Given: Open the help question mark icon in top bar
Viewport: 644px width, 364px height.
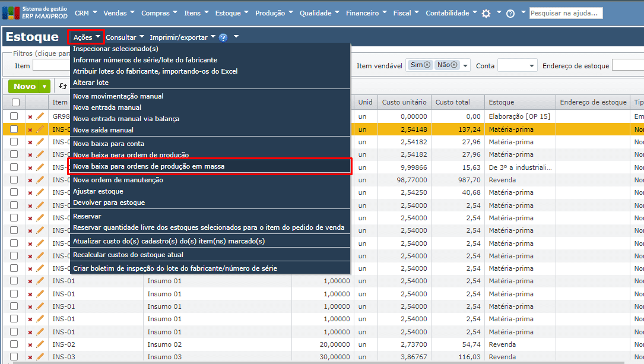Looking at the screenshot, I should [x=510, y=13].
